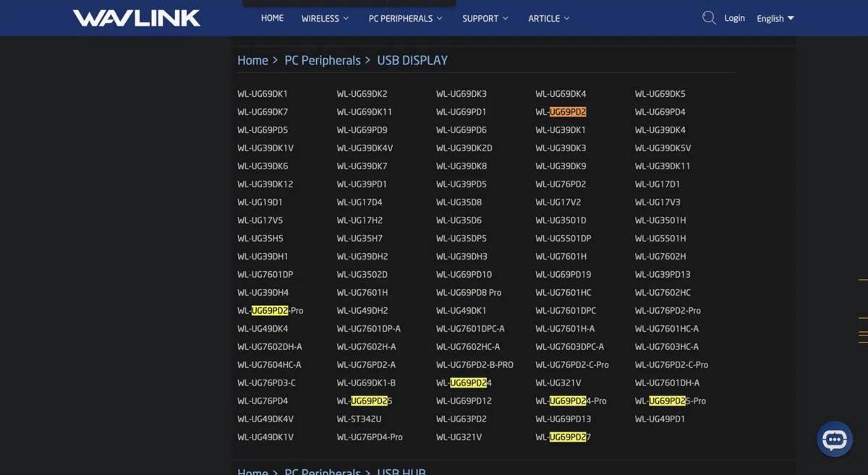
Task: Open WL-UG7601DPC-A
Action: click(x=470, y=329)
